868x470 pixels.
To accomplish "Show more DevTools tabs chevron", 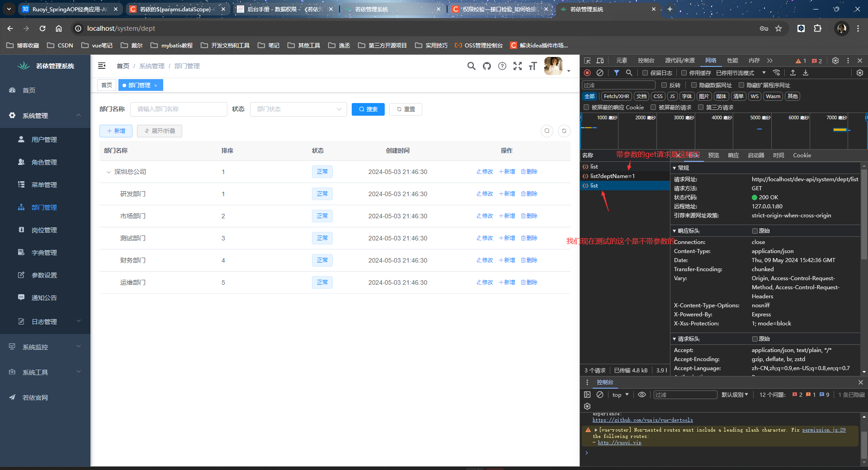I will (770, 61).
